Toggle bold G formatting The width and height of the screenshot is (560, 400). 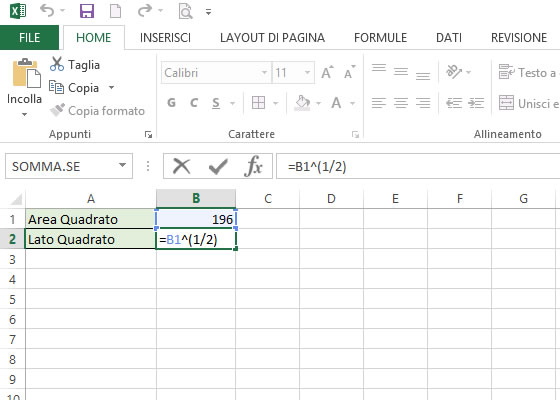click(171, 103)
